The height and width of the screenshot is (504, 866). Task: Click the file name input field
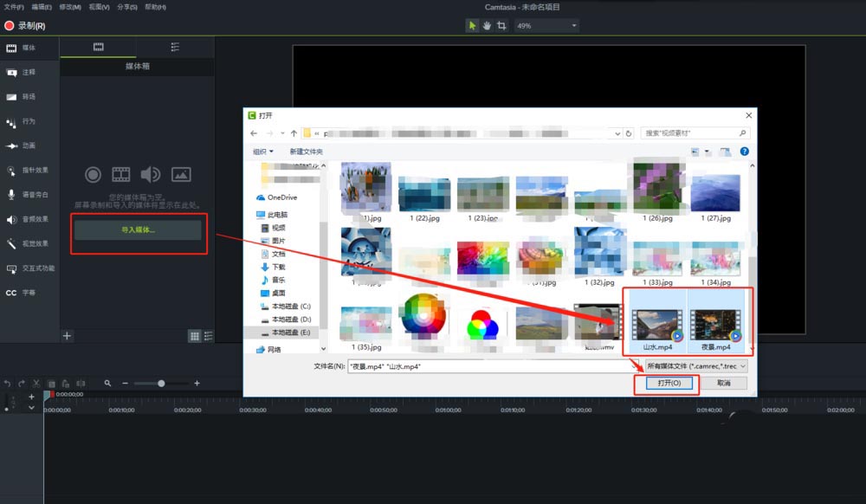pos(493,366)
